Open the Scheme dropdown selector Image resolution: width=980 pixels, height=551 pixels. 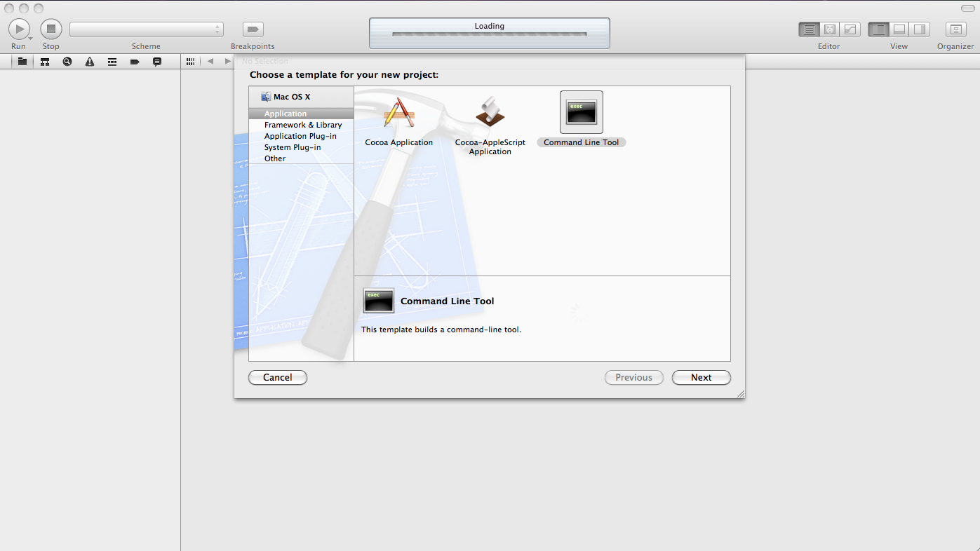click(x=147, y=29)
